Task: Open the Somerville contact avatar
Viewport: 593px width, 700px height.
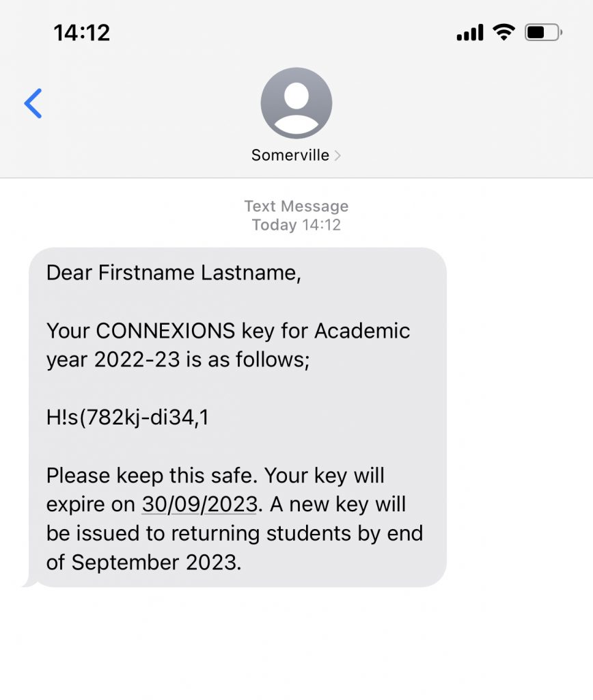Action: pyautogui.click(x=296, y=103)
